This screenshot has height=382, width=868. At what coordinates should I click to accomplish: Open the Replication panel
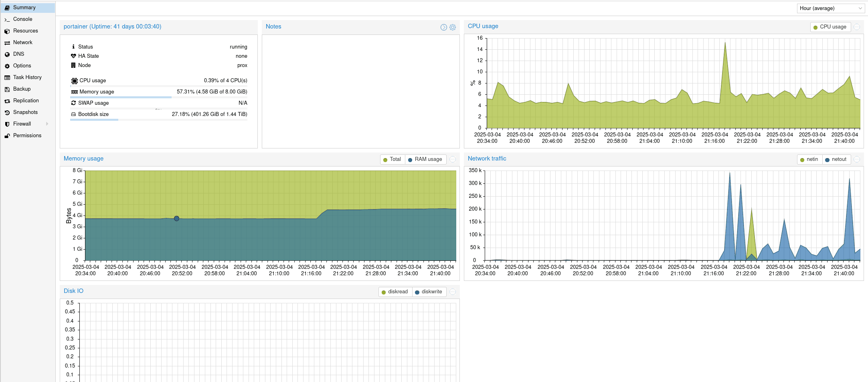pyautogui.click(x=26, y=100)
